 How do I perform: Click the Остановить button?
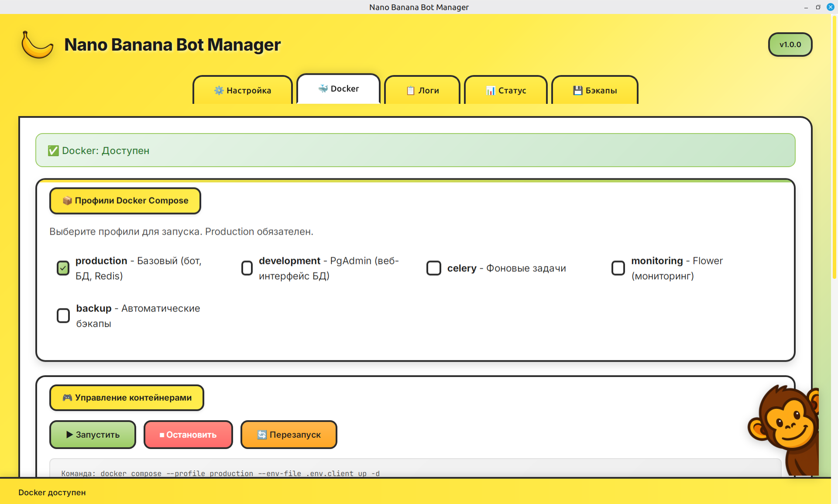coord(188,435)
